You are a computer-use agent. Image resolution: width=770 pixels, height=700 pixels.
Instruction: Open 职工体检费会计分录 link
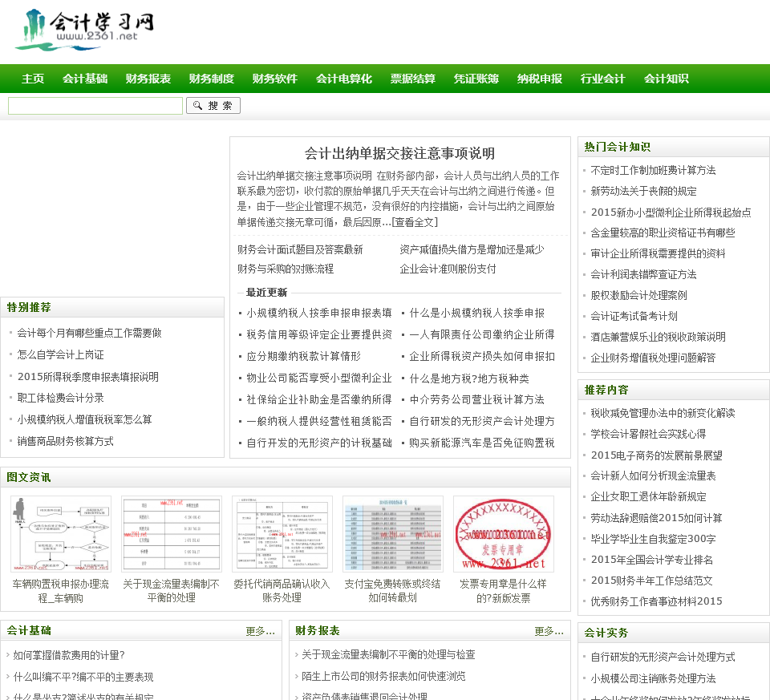[x=60, y=398]
